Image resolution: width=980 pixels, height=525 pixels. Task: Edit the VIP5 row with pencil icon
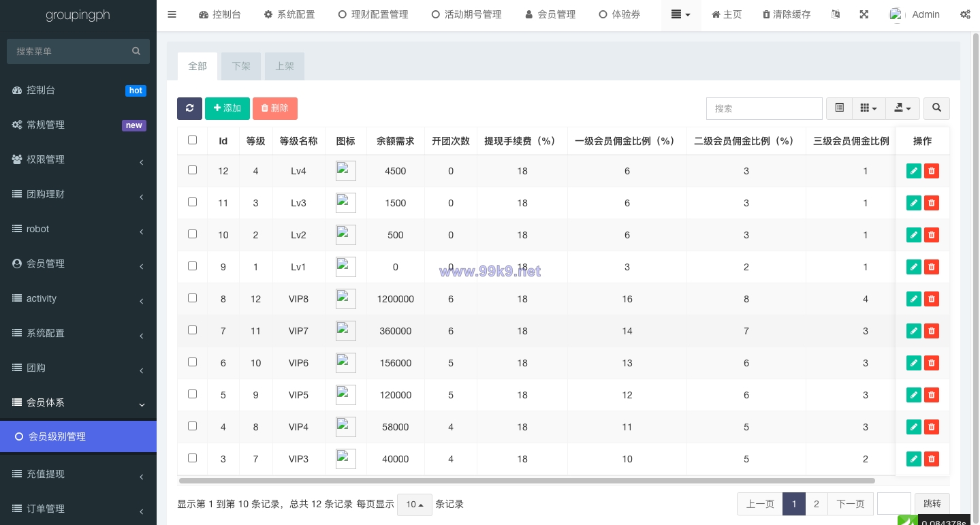[x=914, y=395]
